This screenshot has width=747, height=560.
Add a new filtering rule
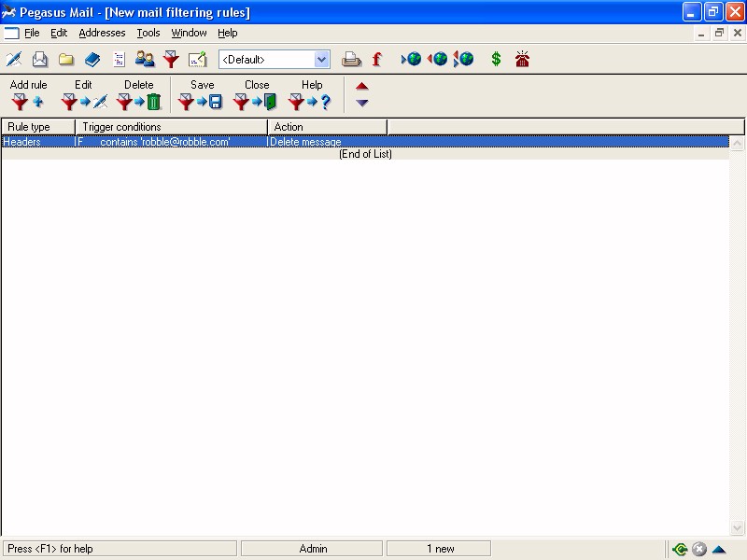coord(28,94)
